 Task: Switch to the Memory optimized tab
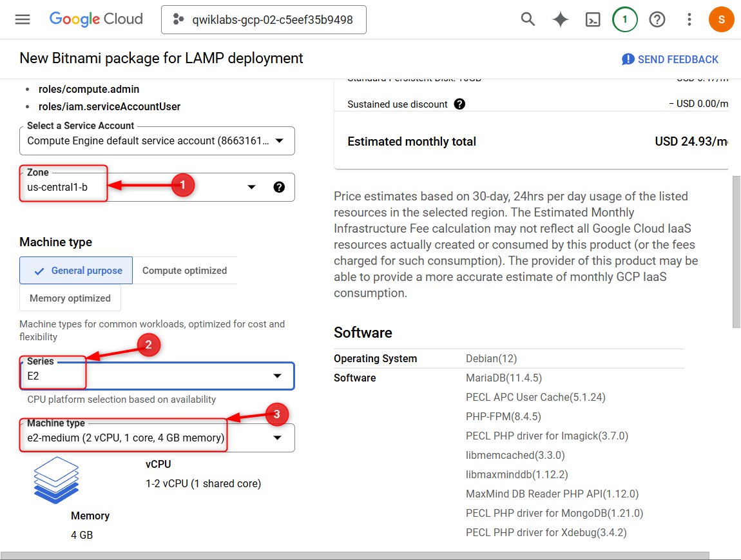[x=70, y=298]
